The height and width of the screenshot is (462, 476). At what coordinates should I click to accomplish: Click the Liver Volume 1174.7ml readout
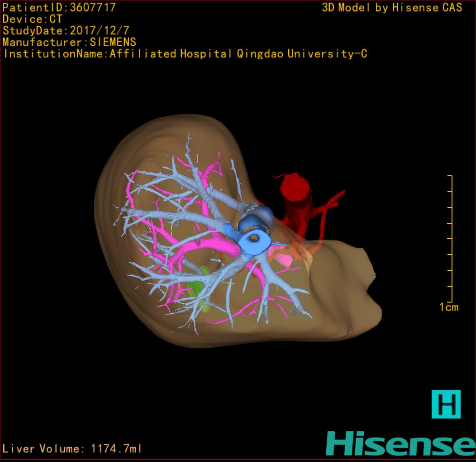pyautogui.click(x=72, y=449)
